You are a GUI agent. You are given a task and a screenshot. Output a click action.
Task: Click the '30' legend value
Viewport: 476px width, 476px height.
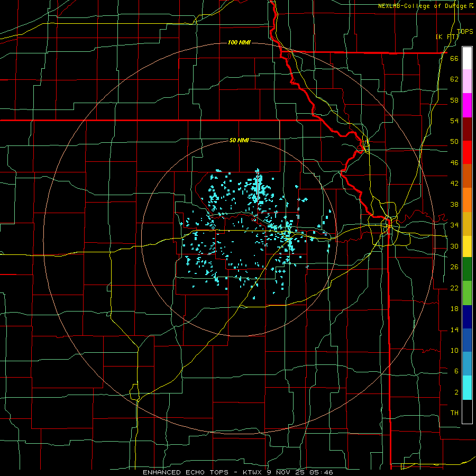point(454,246)
